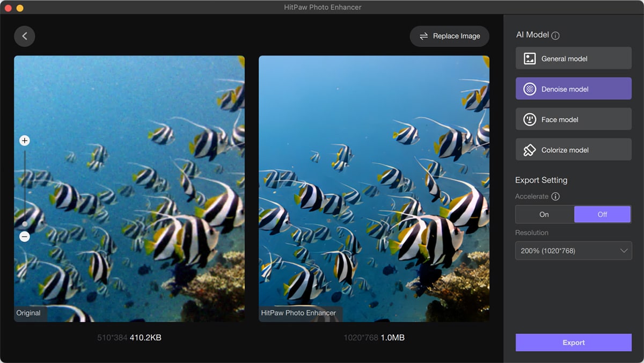Turn Accelerate Off
The width and height of the screenshot is (644, 363).
[602, 214]
